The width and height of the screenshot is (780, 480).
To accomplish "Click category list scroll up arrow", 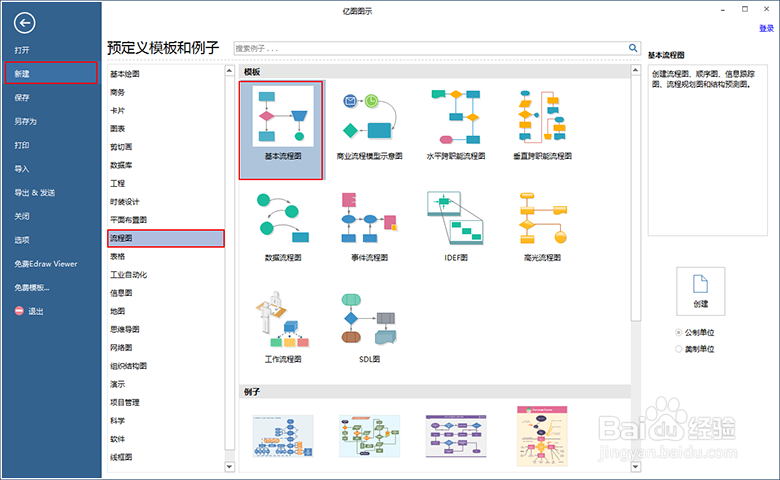I will pyautogui.click(x=229, y=71).
